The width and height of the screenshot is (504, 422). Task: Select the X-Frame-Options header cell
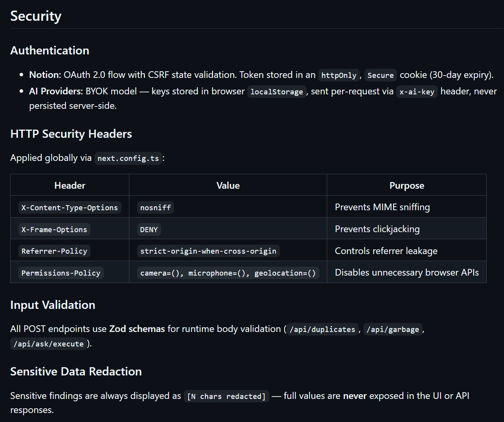54,229
